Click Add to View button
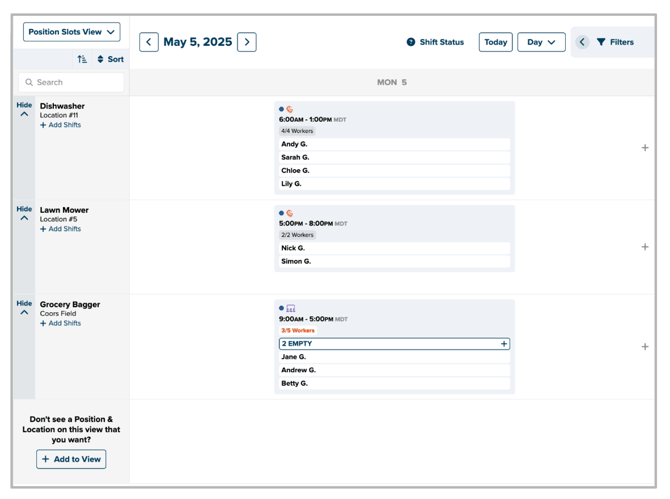670x499 pixels. coord(71,459)
